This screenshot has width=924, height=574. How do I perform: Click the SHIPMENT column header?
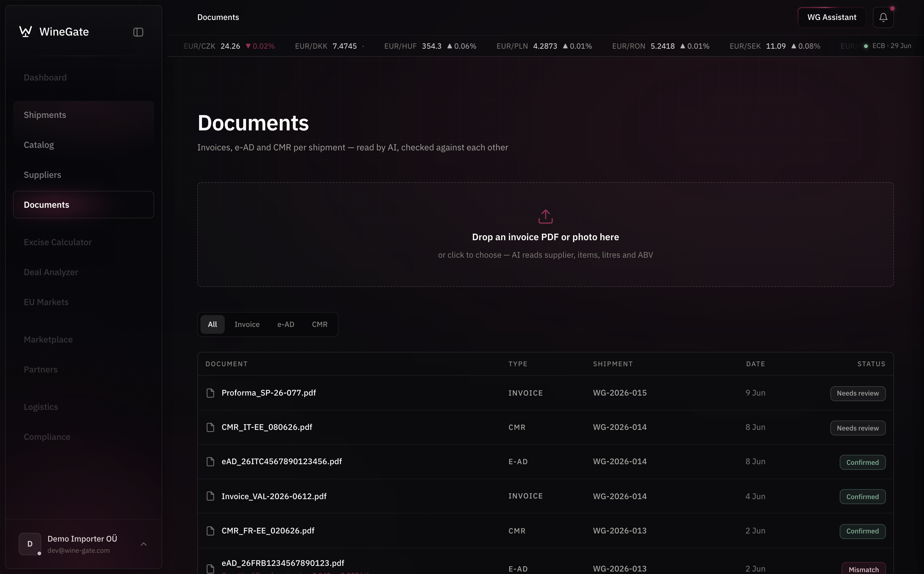point(612,364)
